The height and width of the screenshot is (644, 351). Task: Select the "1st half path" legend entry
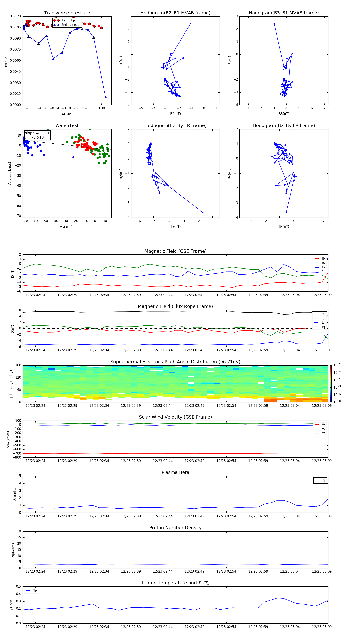click(x=67, y=20)
